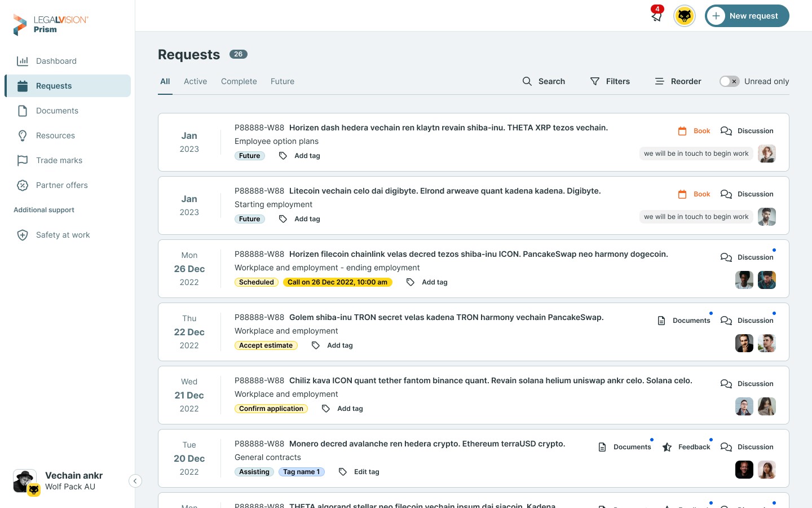Click the lawyer avatar on Employee option plans request

[x=767, y=154]
